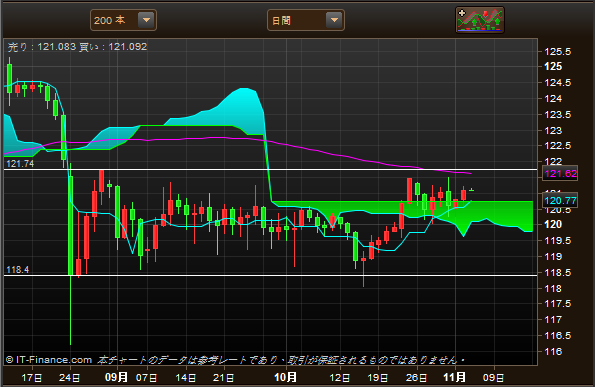Click the 11月 date axis label
This screenshot has height=387, width=595.
coord(455,377)
